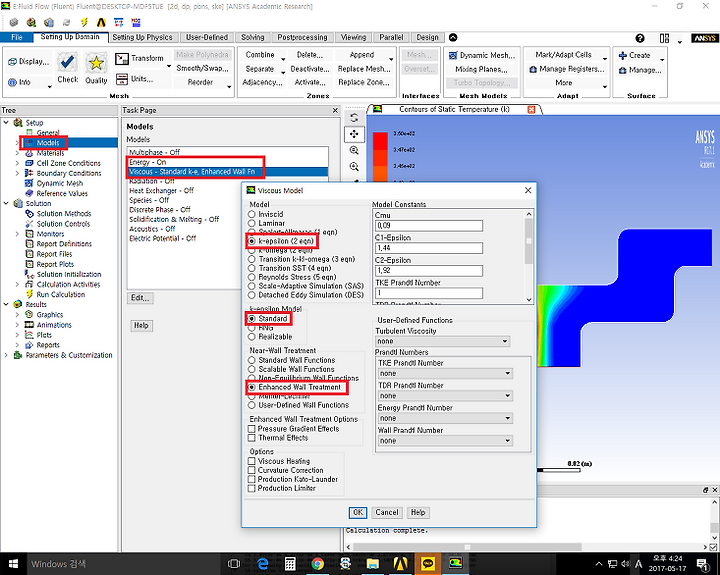Click the Edit button in Task Page
This screenshot has width=720, height=575.
point(140,298)
